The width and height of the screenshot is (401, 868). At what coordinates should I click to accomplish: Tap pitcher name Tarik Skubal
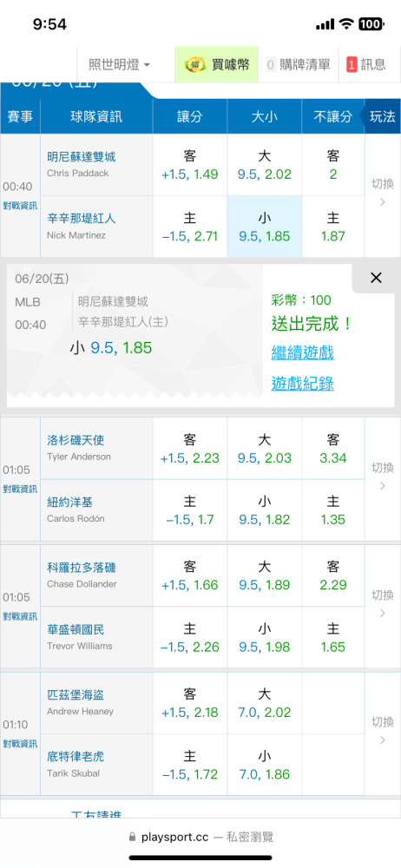(x=74, y=773)
